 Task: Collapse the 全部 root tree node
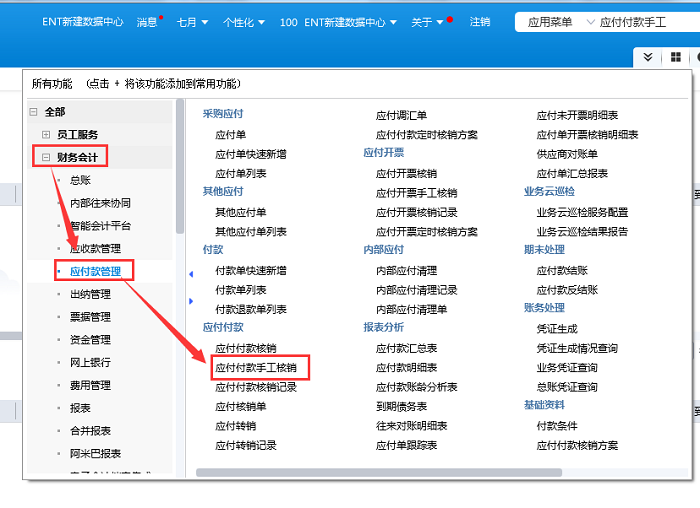pos(33,112)
